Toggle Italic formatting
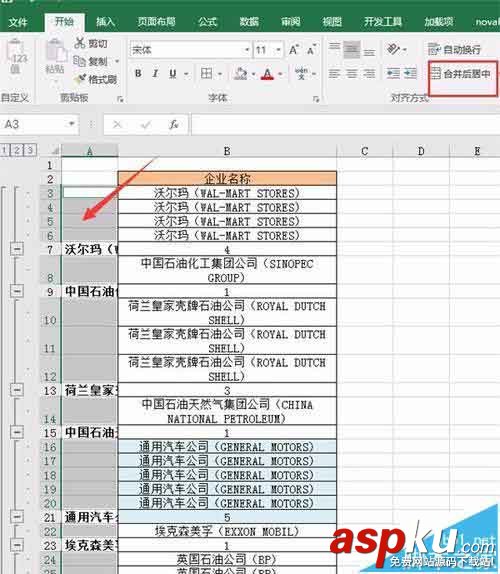Viewport: 500px width, 574px height. pyautogui.click(x=155, y=74)
